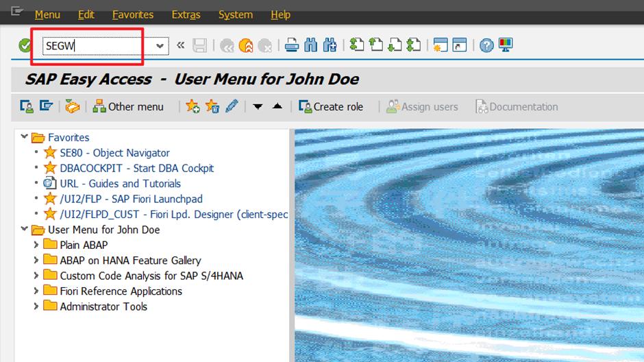Click the SAP Menu icon
Image resolution: width=644 pixels, height=362 pixels.
(46, 106)
